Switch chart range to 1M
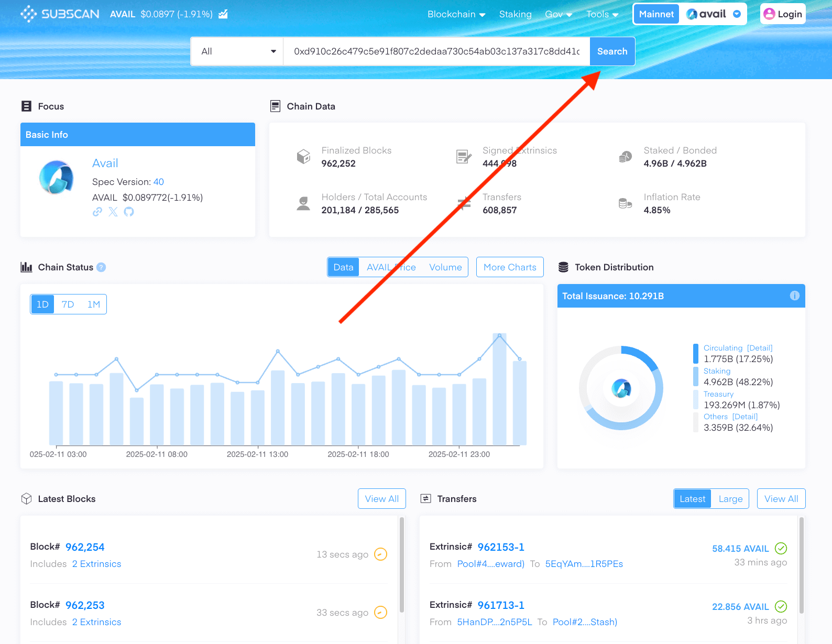The height and width of the screenshot is (644, 832). point(93,304)
